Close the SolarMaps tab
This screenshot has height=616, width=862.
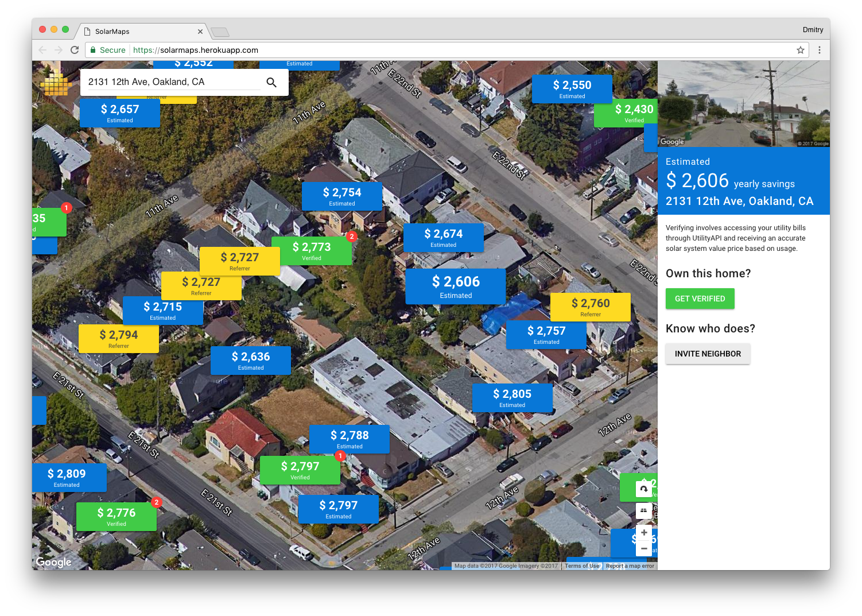(x=200, y=32)
